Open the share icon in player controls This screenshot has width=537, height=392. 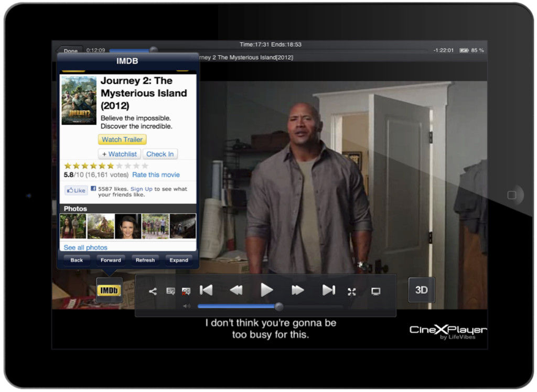(x=153, y=291)
